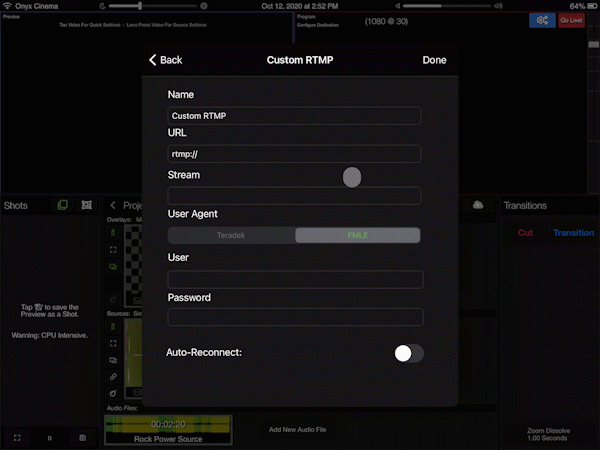The height and width of the screenshot is (450, 600).
Task: Select the Cut transition
Action: (525, 233)
